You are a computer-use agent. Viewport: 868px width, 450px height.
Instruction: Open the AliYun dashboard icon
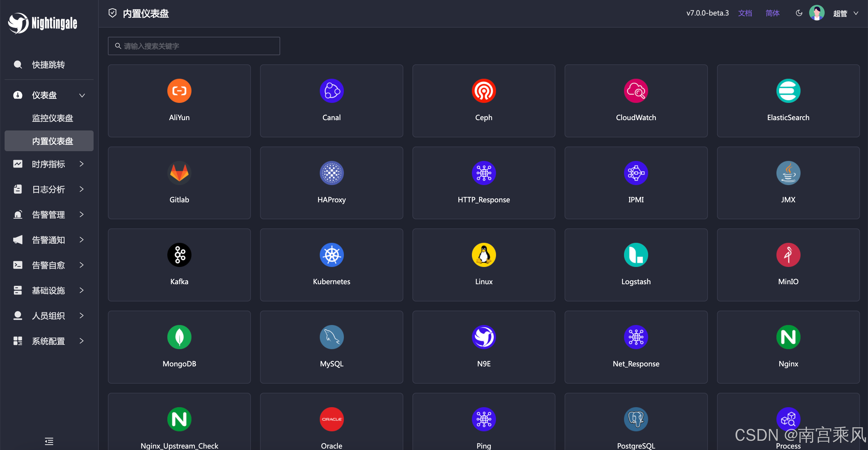(179, 91)
